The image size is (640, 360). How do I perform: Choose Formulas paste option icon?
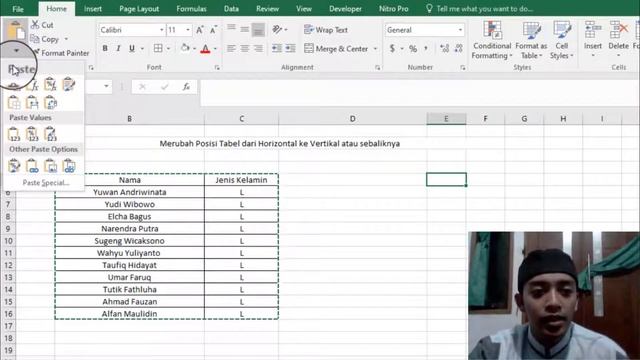[x=32, y=85]
